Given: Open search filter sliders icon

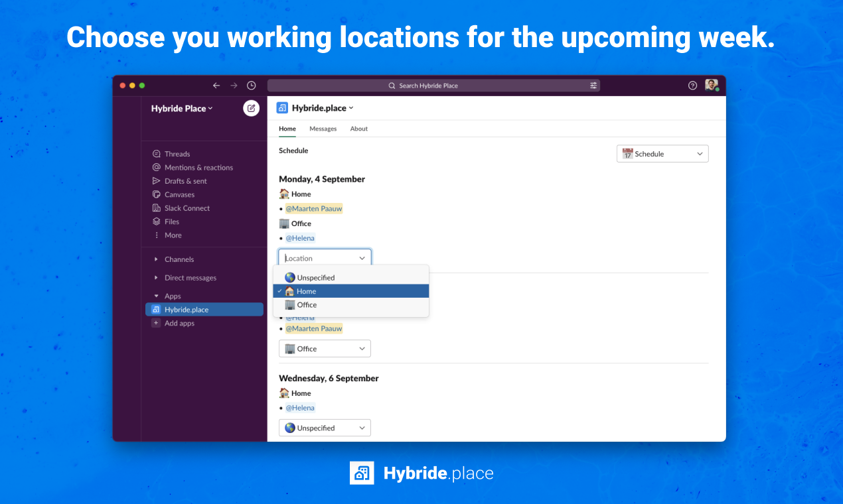Looking at the screenshot, I should 593,86.
